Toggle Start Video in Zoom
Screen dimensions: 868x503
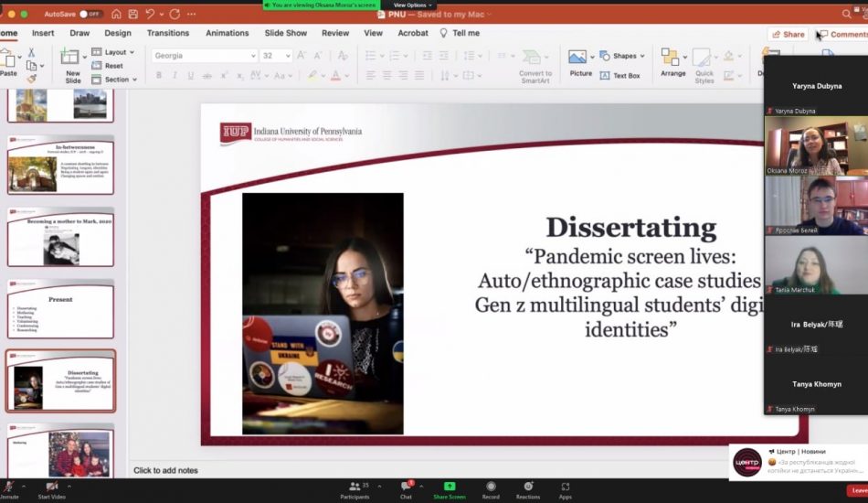[51, 488]
